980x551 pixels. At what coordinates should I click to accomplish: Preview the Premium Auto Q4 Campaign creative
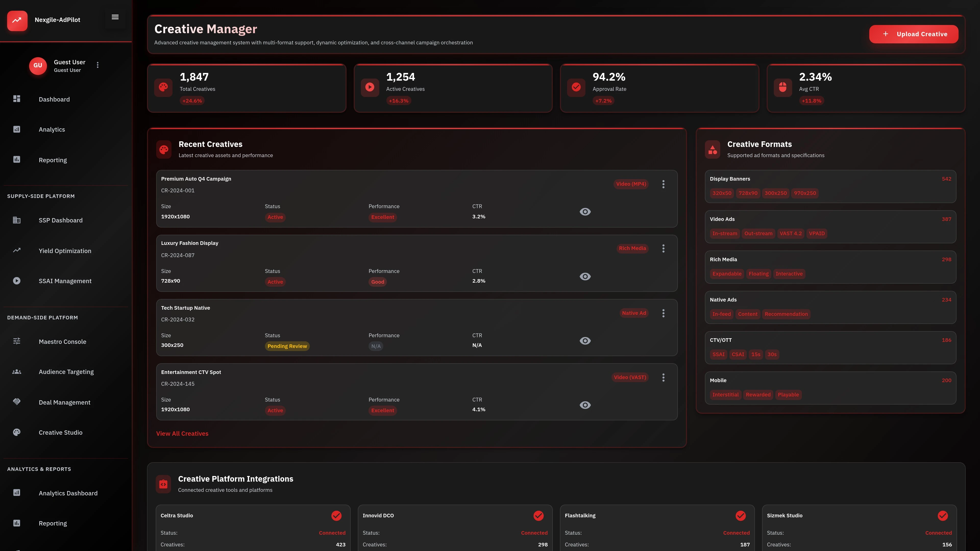585,211
